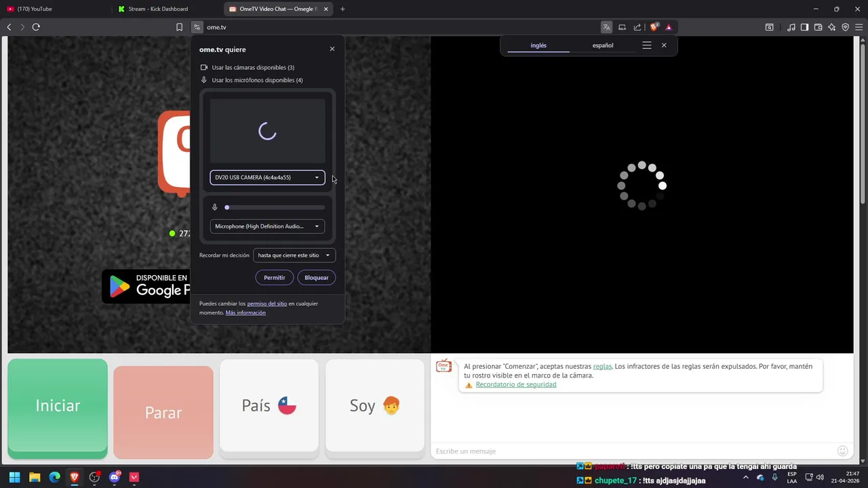This screenshot has width=868, height=488.
Task: Open translate options three-line menu
Action: 647,45
